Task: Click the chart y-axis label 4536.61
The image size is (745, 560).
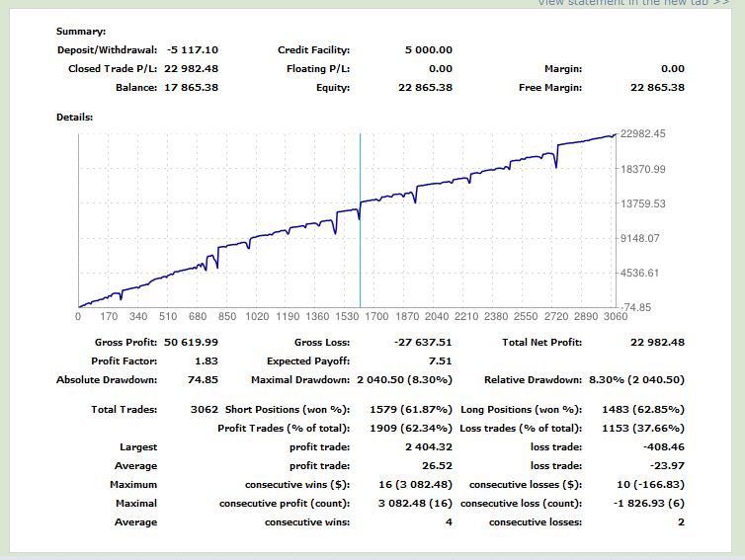Action: [x=640, y=273]
